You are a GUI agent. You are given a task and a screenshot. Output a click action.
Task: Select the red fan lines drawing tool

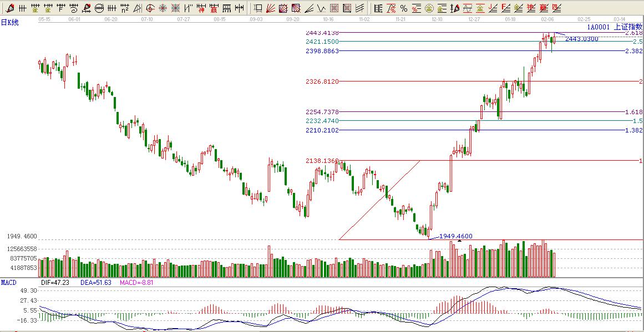coord(270,8)
